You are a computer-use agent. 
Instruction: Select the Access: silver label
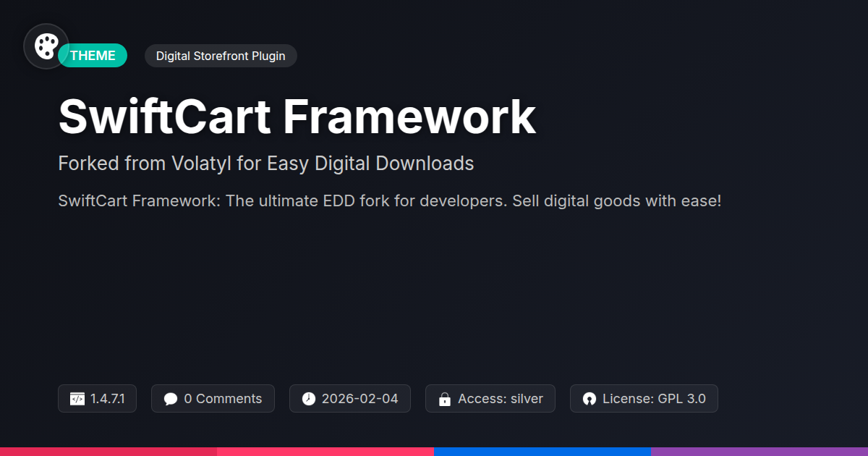[x=501, y=399]
